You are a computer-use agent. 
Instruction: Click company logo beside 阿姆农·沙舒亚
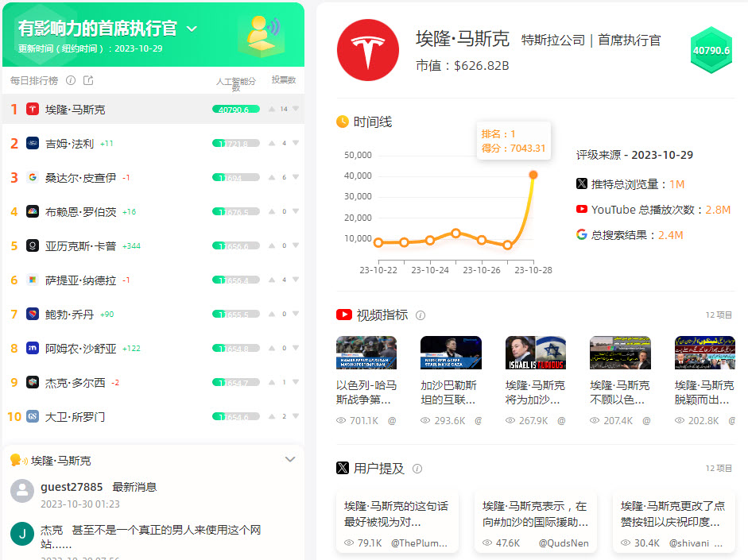point(33,348)
